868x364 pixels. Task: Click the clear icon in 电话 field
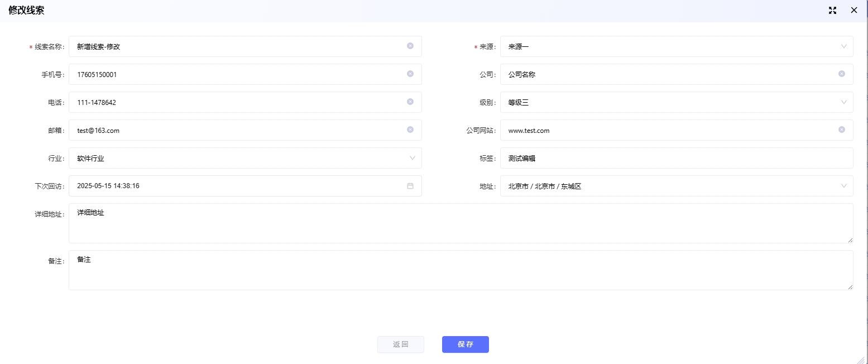coord(410,102)
